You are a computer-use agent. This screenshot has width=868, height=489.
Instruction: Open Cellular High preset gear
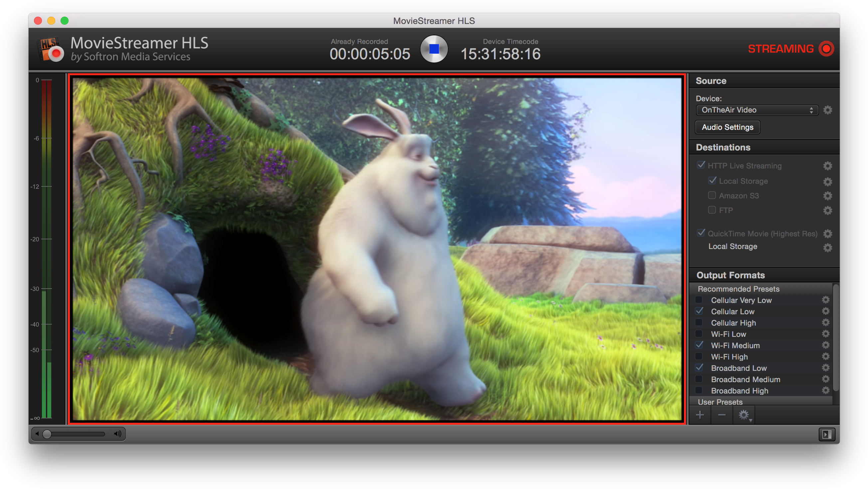[825, 323]
